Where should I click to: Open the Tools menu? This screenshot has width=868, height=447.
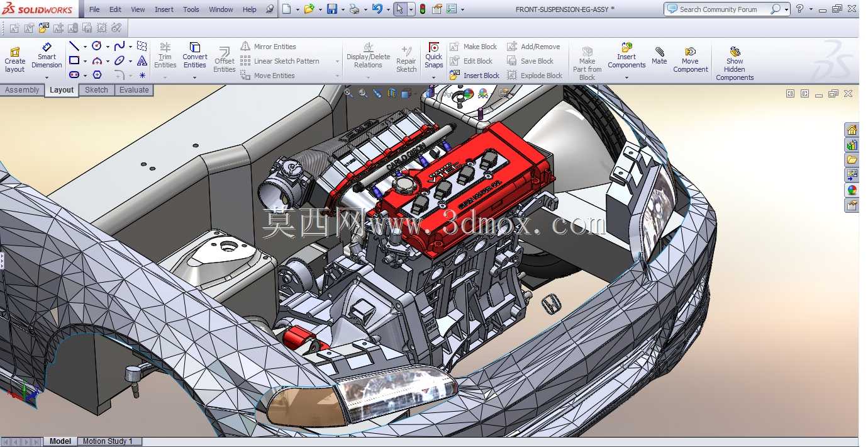click(x=191, y=9)
